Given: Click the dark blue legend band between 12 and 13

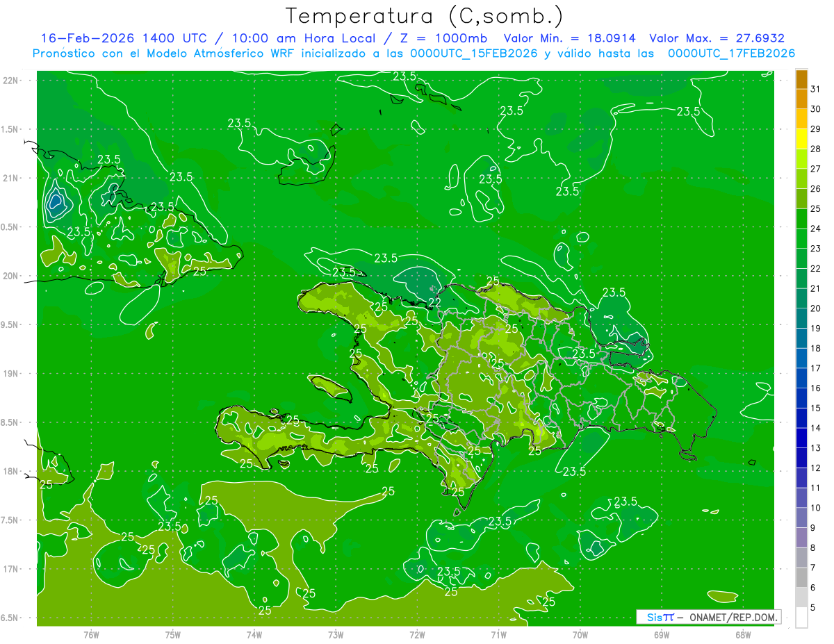Looking at the screenshot, I should pyautogui.click(x=801, y=459).
